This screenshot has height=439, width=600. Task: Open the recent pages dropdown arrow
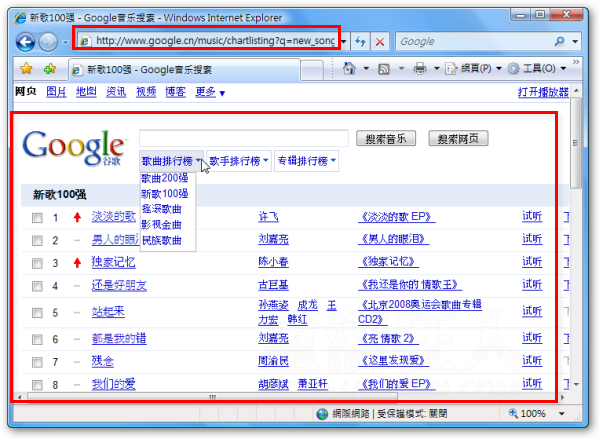pyautogui.click(x=65, y=42)
